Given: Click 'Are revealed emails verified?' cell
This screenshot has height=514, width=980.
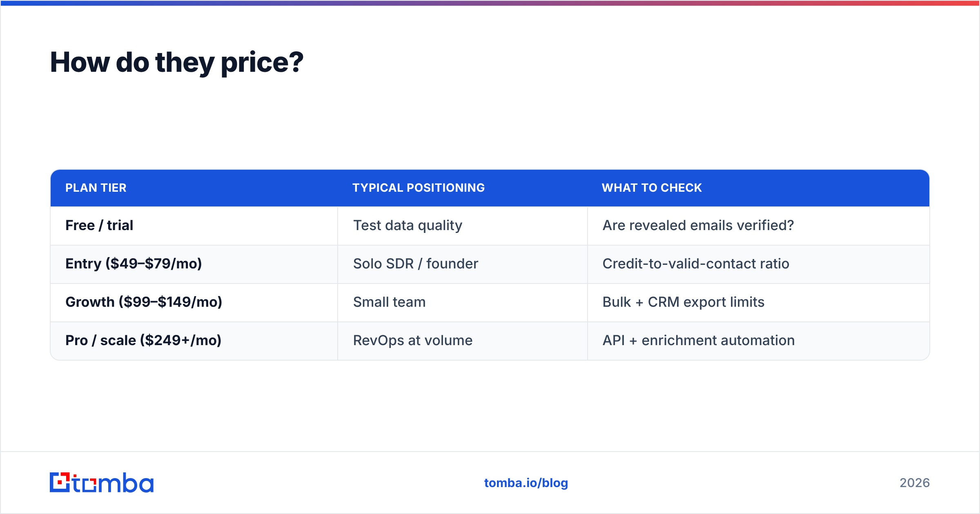Looking at the screenshot, I should 758,226.
